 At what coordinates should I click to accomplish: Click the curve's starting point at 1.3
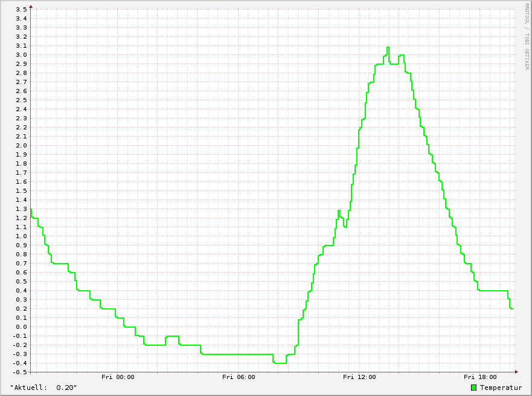coord(31,209)
